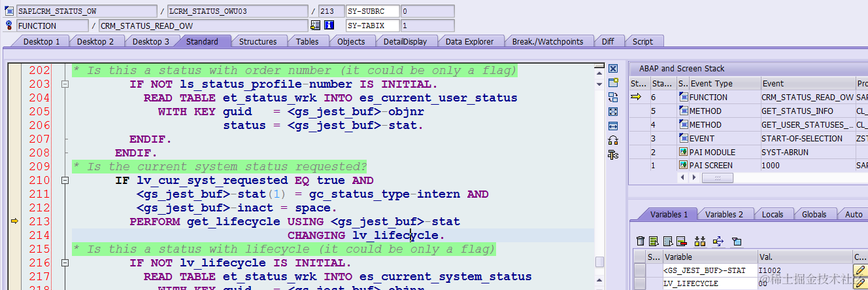Click the last icon in the variables toolbar
868x290 pixels.
point(737,241)
